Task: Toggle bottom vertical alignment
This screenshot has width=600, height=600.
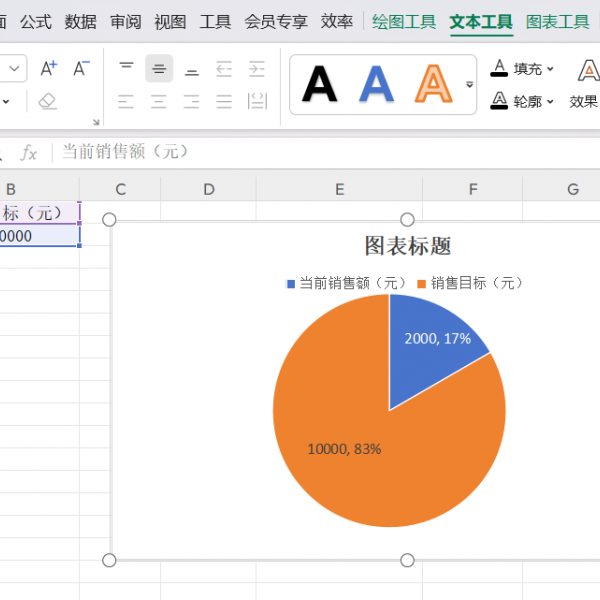Action: 192,68
